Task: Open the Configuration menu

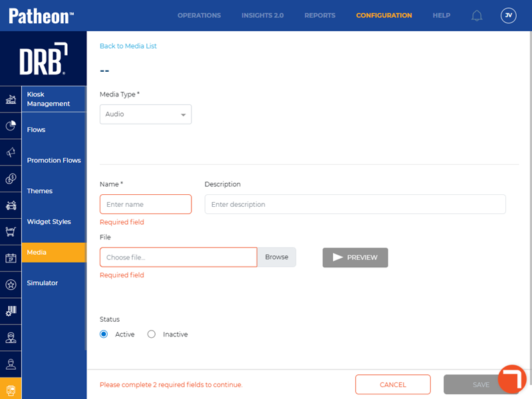Action: (x=384, y=15)
